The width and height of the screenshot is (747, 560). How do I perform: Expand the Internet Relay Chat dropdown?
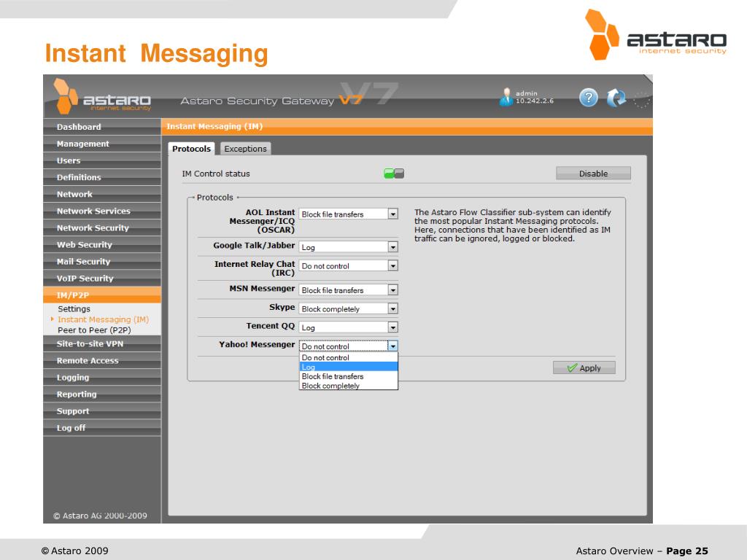pyautogui.click(x=348, y=265)
